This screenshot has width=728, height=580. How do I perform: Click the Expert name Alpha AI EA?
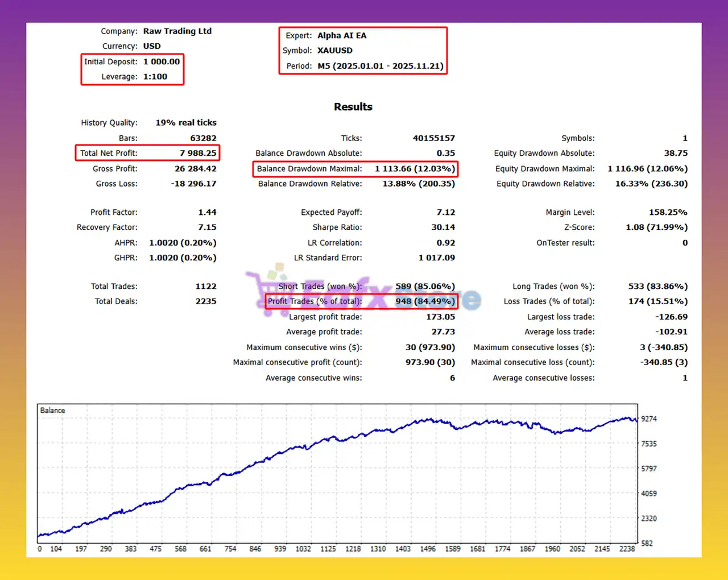coord(341,35)
